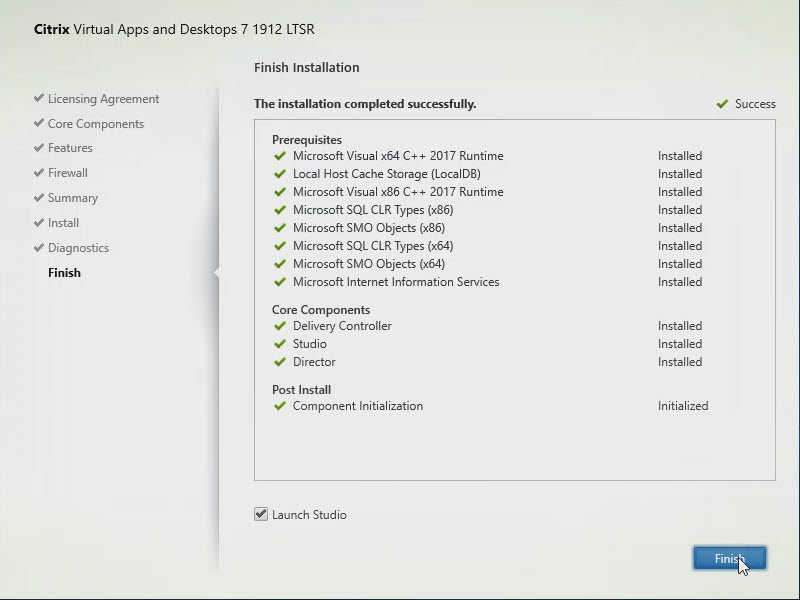Image resolution: width=800 pixels, height=600 pixels.
Task: Open the Firewall step
Action: (x=67, y=173)
